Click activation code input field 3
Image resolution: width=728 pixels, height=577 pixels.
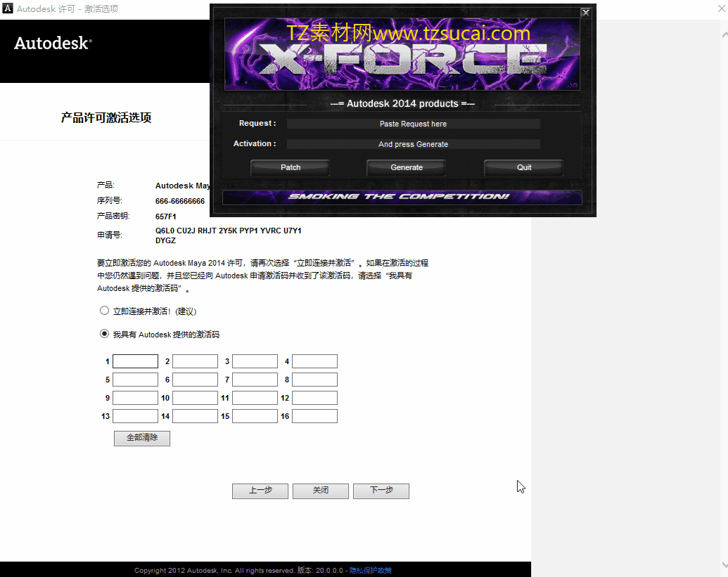pos(255,361)
